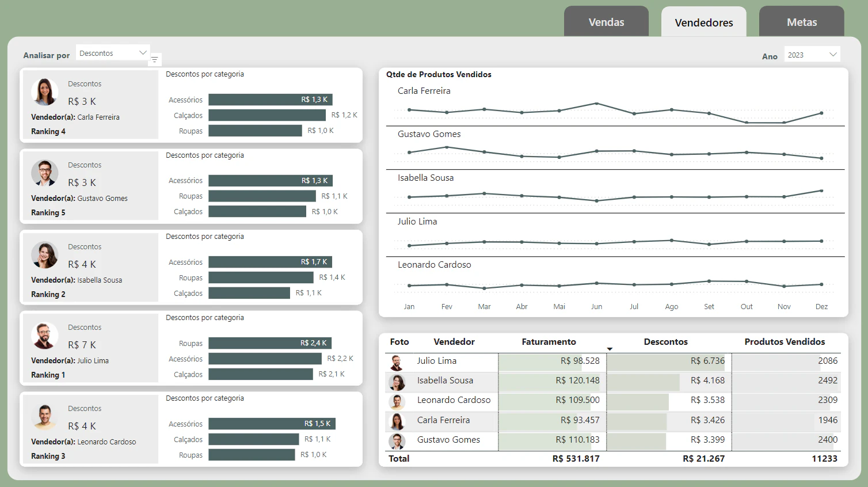Select Julio Lima's Calçados bar of R$ 2,1 K
Viewport: 868px width, 487px height.
pos(261,374)
